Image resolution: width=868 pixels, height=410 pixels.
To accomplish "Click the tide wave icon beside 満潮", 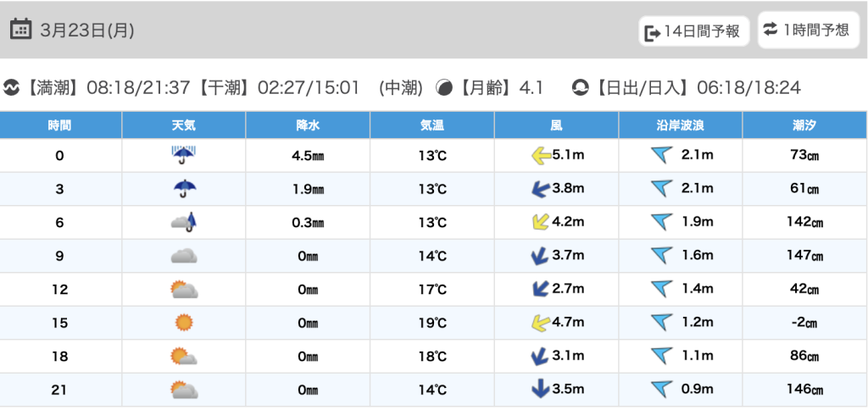I will click(12, 87).
